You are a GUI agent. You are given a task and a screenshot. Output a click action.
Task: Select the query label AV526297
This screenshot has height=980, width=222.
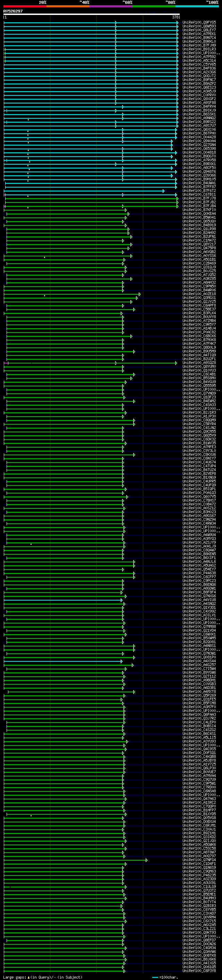coord(13,11)
